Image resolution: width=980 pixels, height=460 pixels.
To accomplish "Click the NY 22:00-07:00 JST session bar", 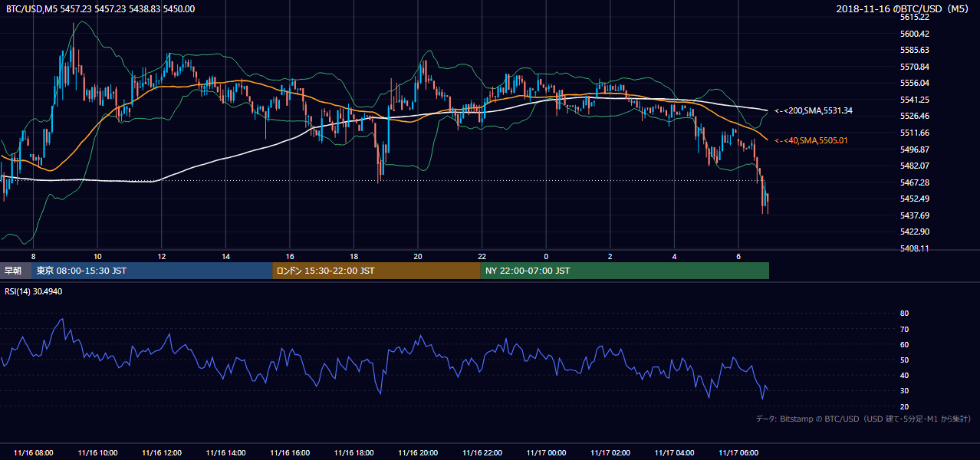I will tap(625, 271).
